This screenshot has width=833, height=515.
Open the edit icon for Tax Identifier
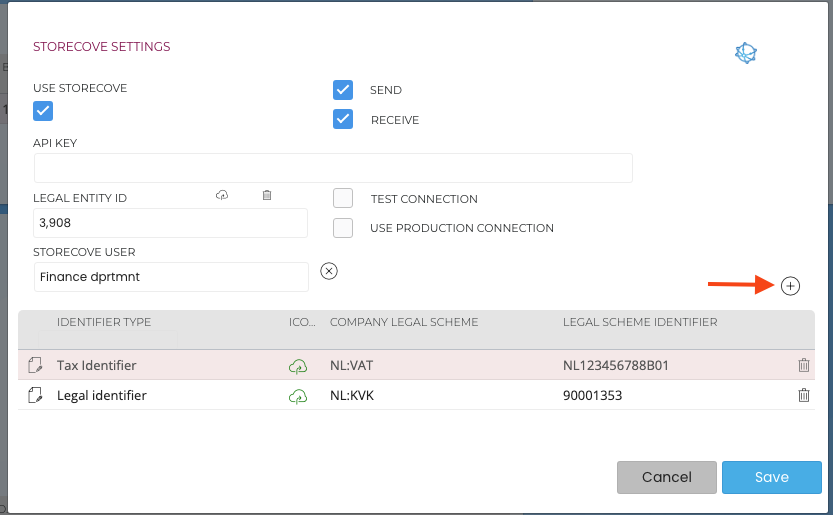pos(36,366)
